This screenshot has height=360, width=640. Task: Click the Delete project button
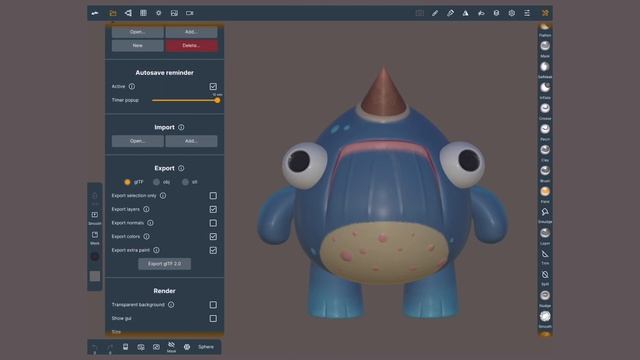pyautogui.click(x=191, y=45)
